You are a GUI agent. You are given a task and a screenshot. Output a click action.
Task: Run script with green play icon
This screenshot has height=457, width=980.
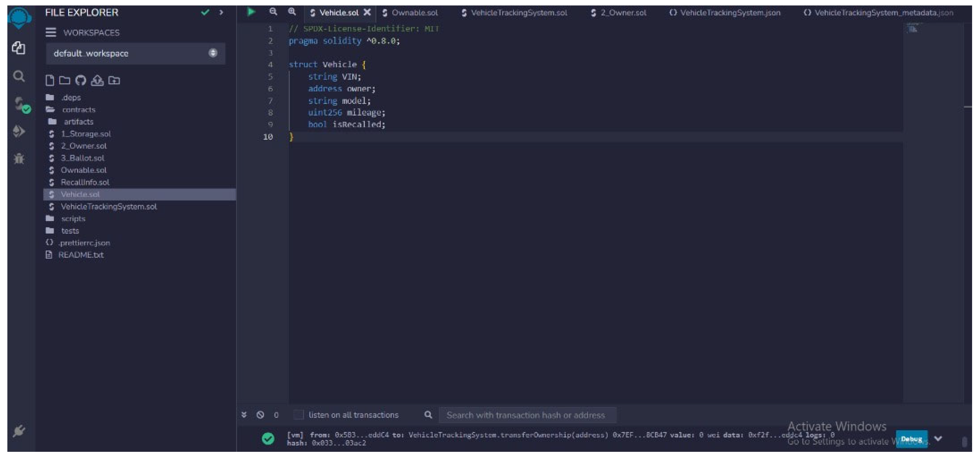coord(251,12)
